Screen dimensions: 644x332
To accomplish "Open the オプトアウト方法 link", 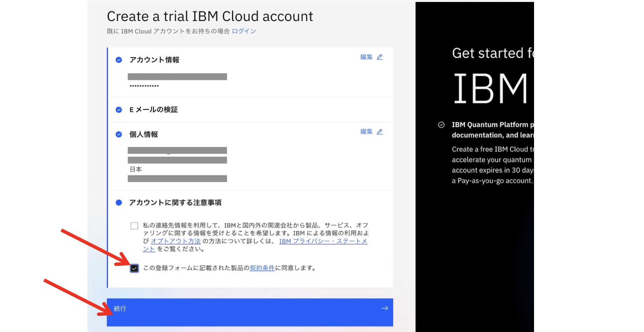I will tap(176, 241).
